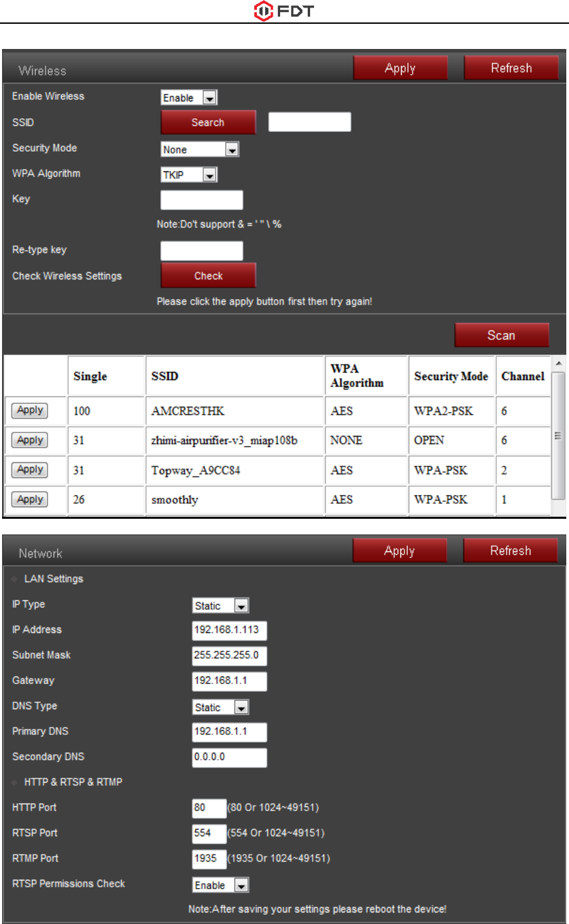Click Apply in the Wireless panel header

[x=400, y=68]
